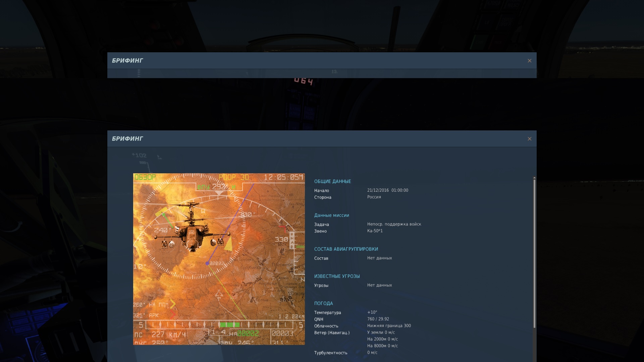Click the briefing panel vertical scrollbar

point(534,254)
